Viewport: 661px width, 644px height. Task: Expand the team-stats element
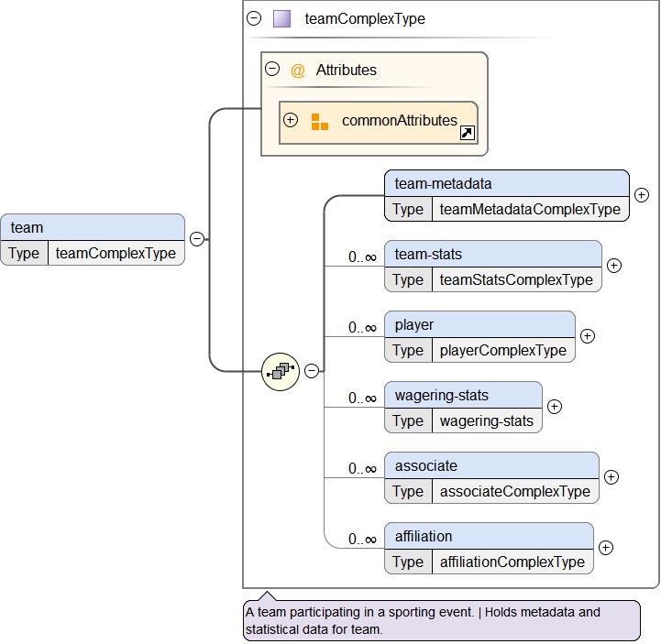pyautogui.click(x=613, y=266)
